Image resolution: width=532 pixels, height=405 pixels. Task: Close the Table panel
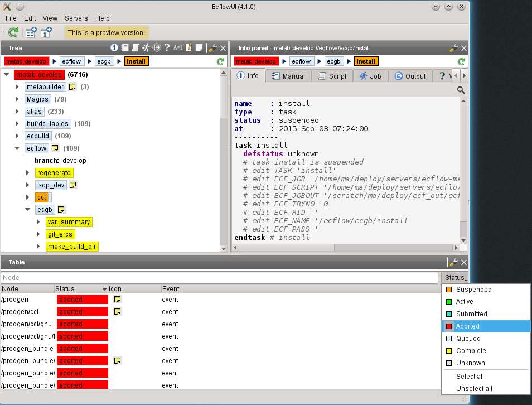[x=464, y=262]
